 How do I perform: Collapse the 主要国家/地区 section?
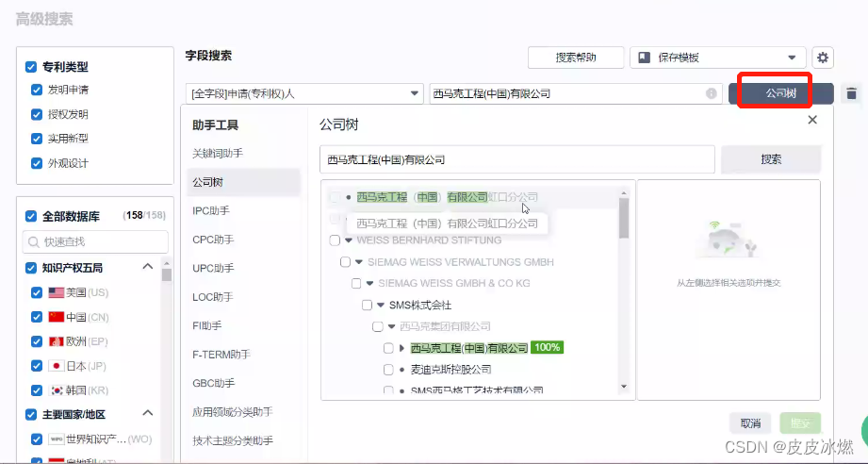(148, 413)
